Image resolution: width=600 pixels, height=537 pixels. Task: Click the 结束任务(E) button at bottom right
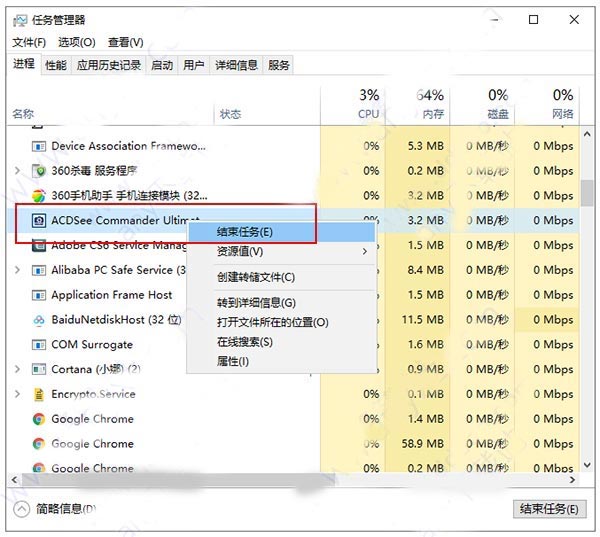point(549,509)
